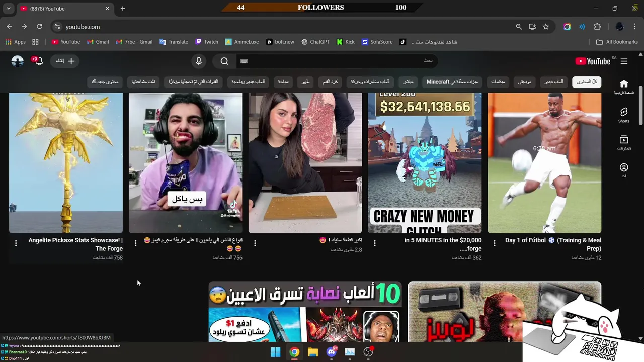Select the كل المحتوى chip
Image resolution: width=644 pixels, height=362 pixels.
587,82
